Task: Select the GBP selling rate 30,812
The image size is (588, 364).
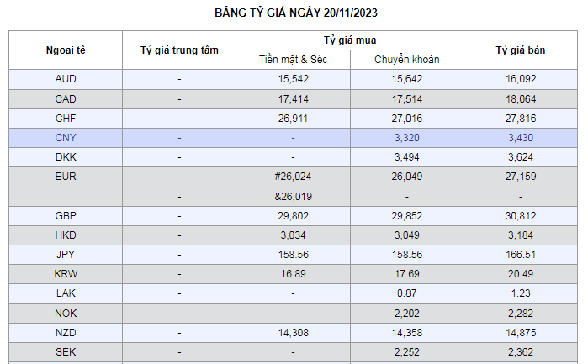Action: click(x=520, y=216)
